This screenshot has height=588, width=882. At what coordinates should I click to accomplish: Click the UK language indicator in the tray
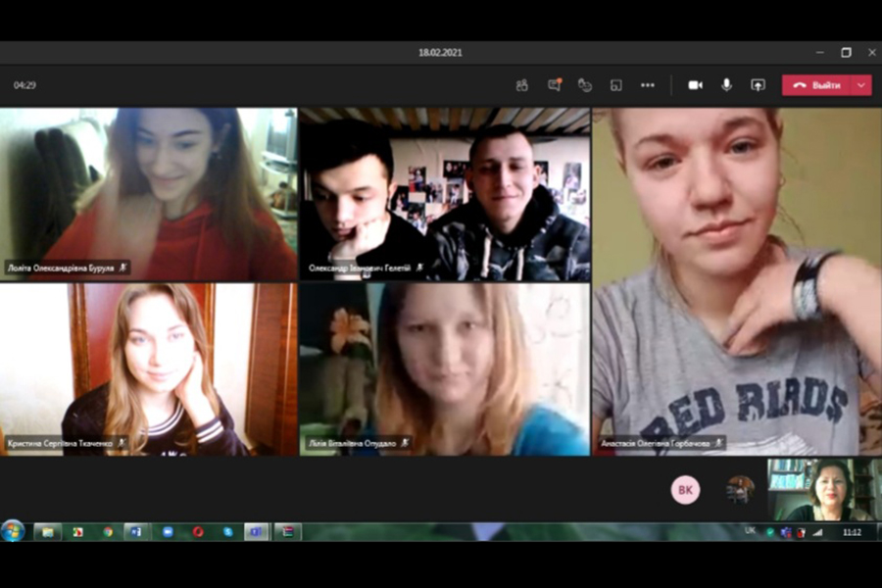click(750, 530)
